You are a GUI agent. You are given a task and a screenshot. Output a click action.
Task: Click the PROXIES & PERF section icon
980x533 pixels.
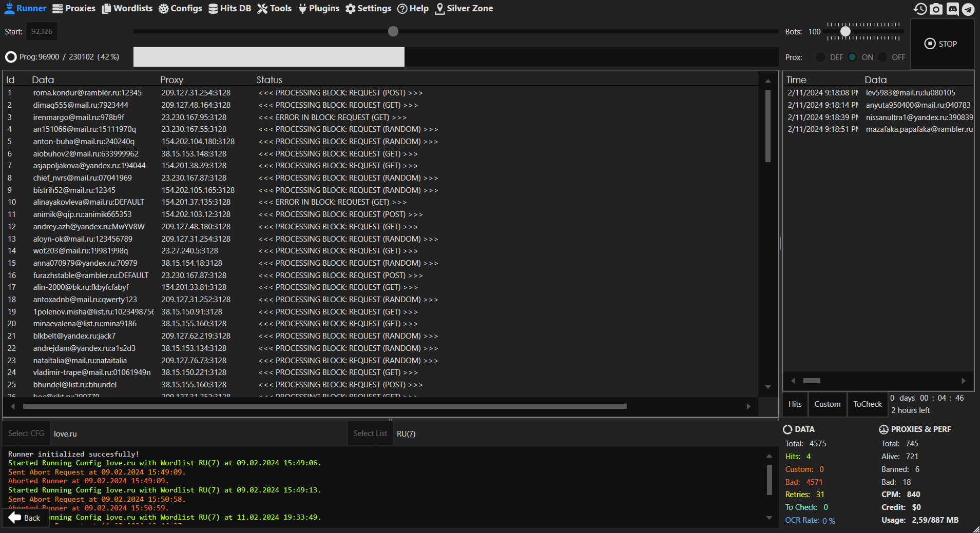pyautogui.click(x=884, y=429)
